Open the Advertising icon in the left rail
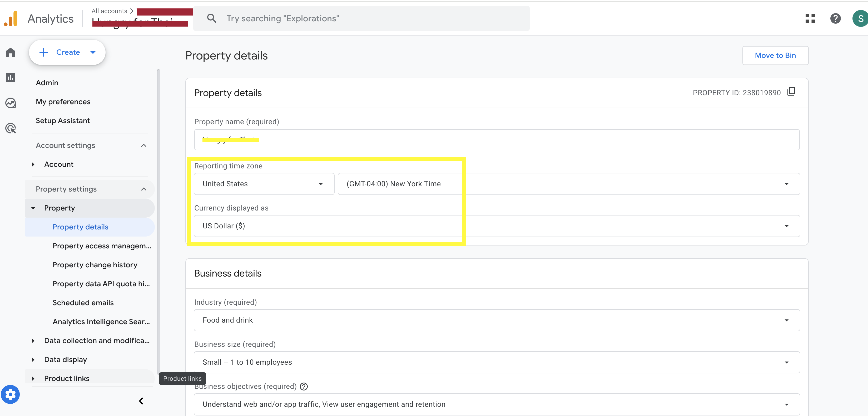This screenshot has height=416, width=868. pyautogui.click(x=11, y=128)
